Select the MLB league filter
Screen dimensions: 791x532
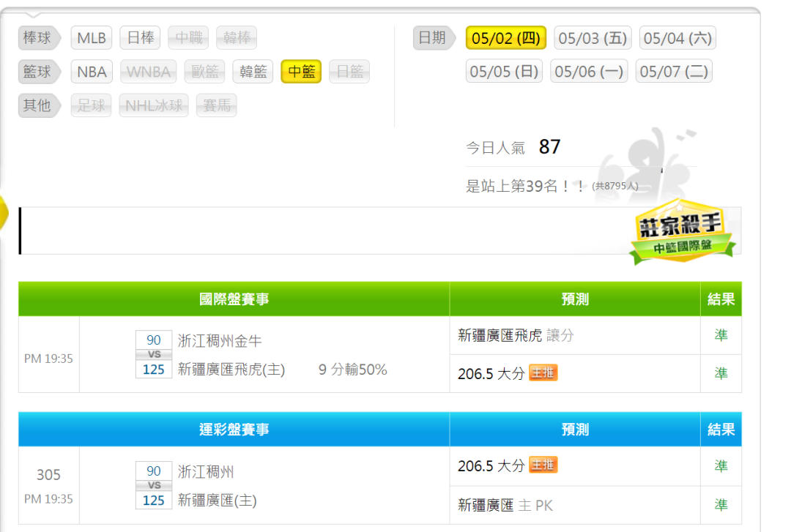click(92, 38)
